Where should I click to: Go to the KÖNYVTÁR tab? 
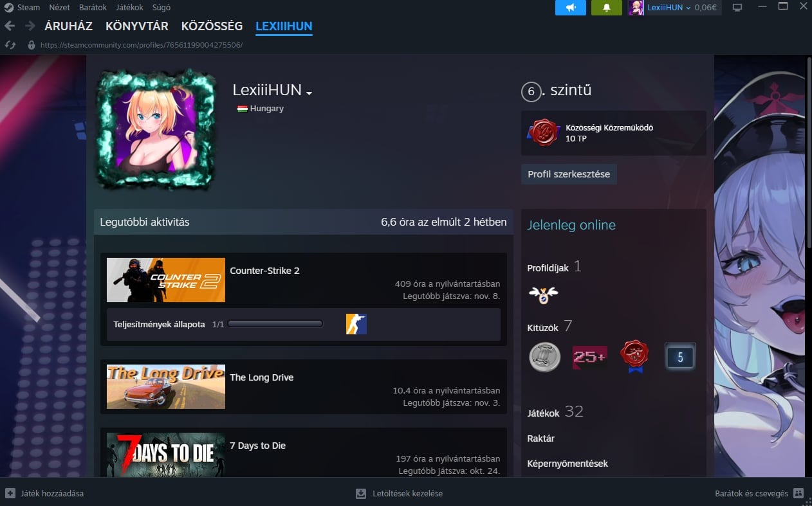pos(137,26)
